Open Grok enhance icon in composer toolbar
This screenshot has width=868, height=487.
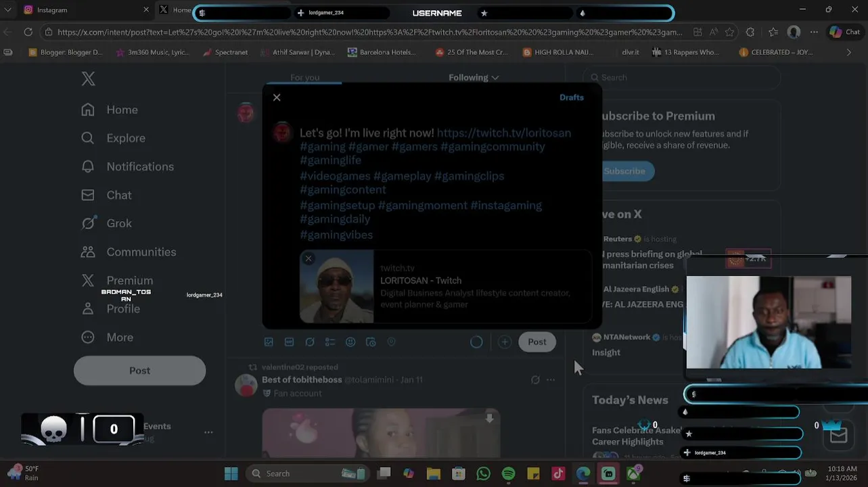point(310,342)
